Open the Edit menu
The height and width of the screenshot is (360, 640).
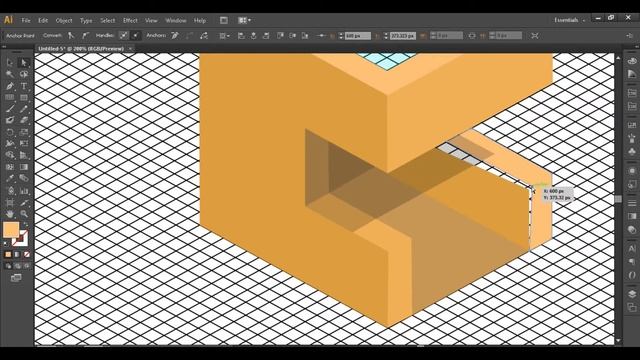pos(43,20)
